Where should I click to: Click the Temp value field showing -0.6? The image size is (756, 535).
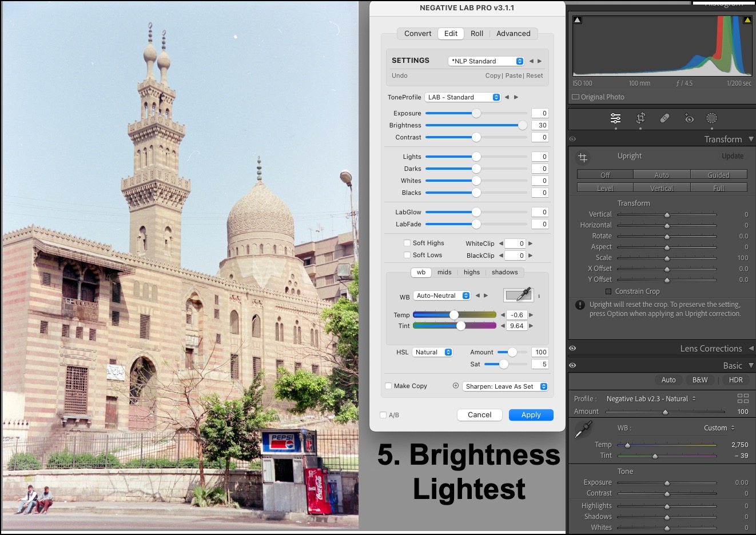(x=516, y=315)
